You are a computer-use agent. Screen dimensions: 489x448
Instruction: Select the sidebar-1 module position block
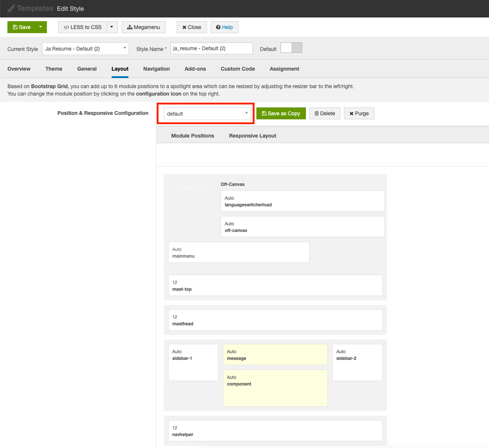pyautogui.click(x=193, y=362)
